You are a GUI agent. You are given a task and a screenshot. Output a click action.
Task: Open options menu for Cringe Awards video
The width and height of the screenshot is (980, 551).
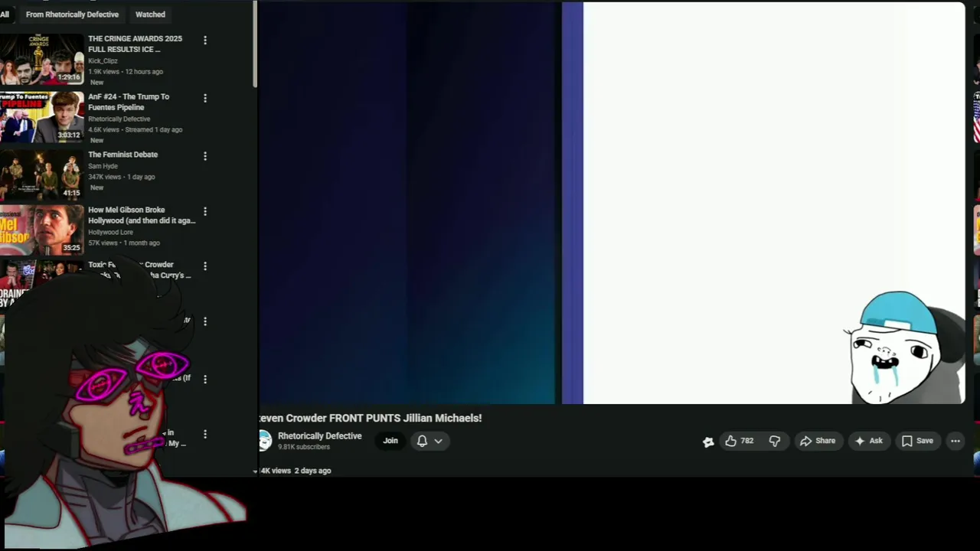pos(204,40)
